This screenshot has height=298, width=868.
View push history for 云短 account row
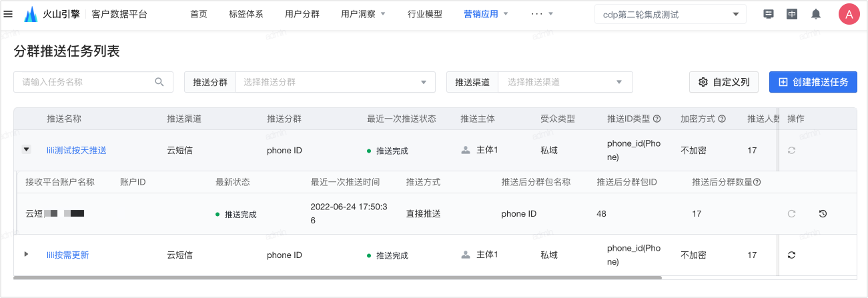pos(823,214)
